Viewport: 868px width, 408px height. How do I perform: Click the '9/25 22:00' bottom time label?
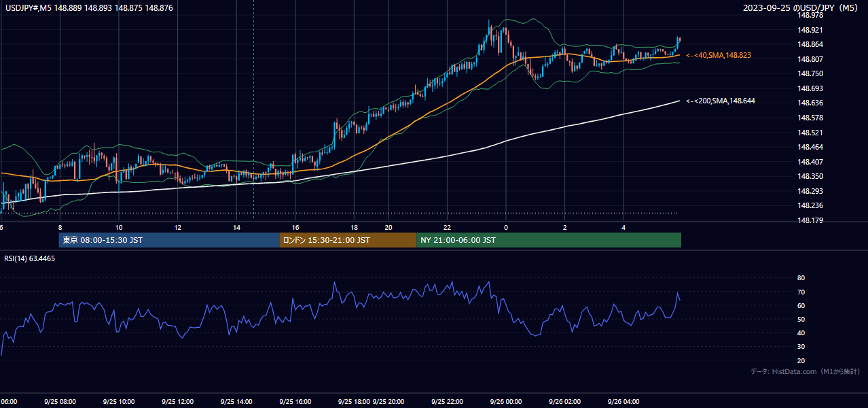tap(447, 401)
